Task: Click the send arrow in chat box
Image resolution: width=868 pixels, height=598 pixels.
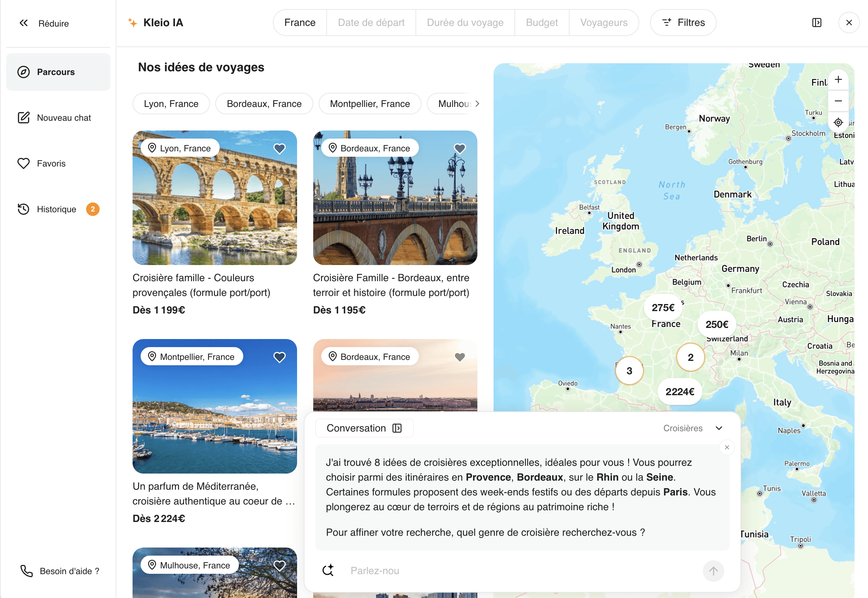Action: (x=713, y=571)
